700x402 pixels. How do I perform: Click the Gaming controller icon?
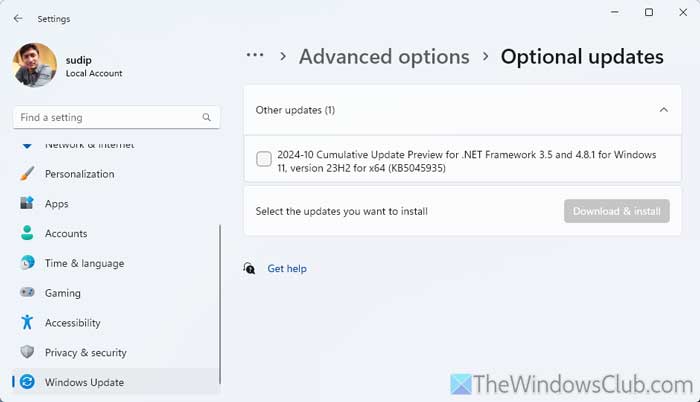point(27,293)
